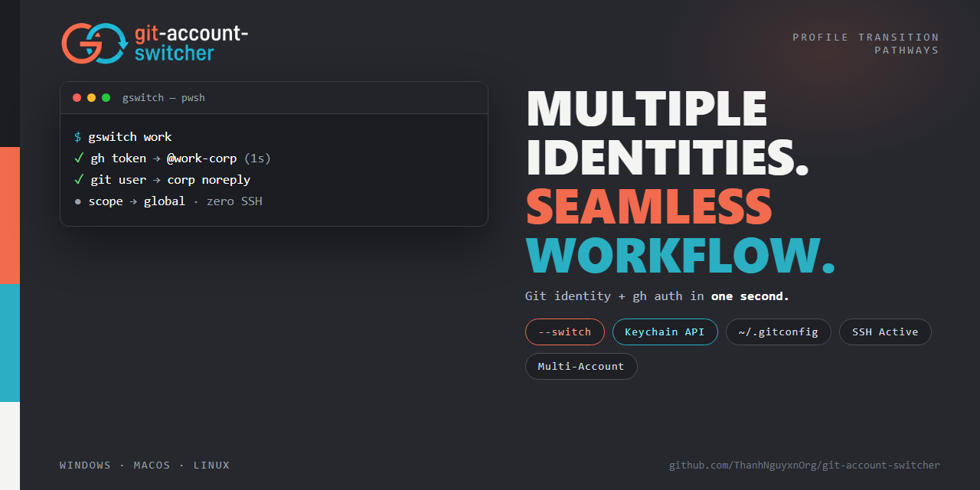Click the green dot in terminal titlebar
980x490 pixels.
(x=106, y=98)
